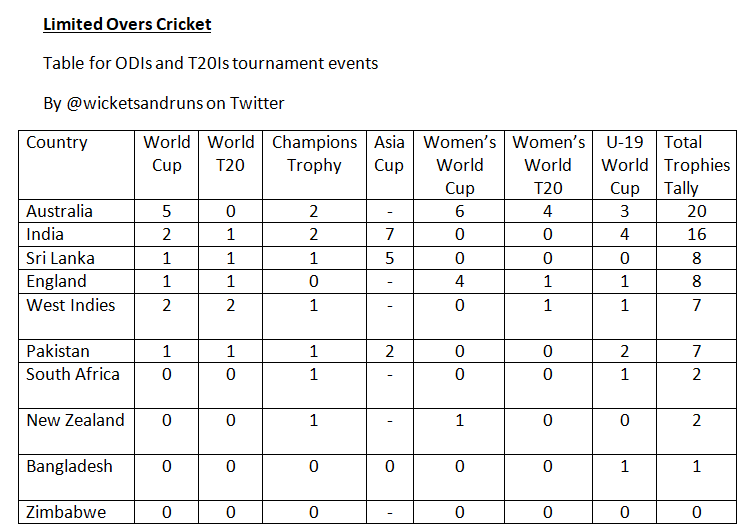Click the Zimbabwe row label
Image resolution: width=746 pixels, height=532 pixels.
pos(66,513)
